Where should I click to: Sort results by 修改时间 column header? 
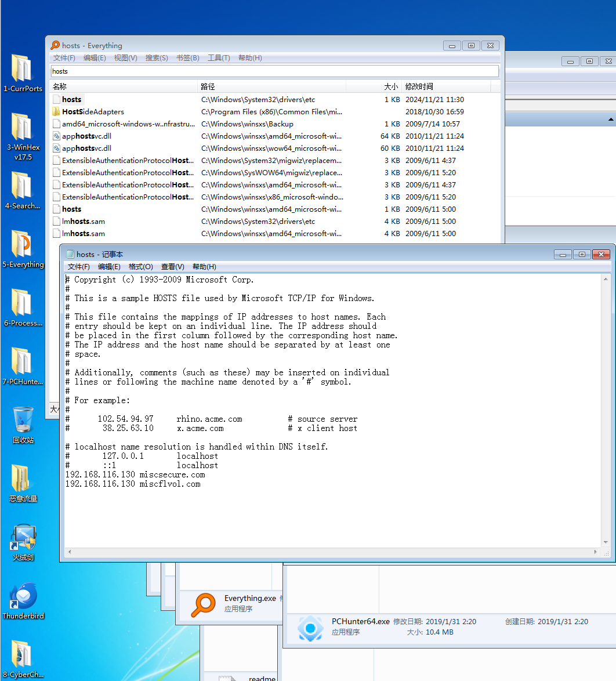[446, 86]
